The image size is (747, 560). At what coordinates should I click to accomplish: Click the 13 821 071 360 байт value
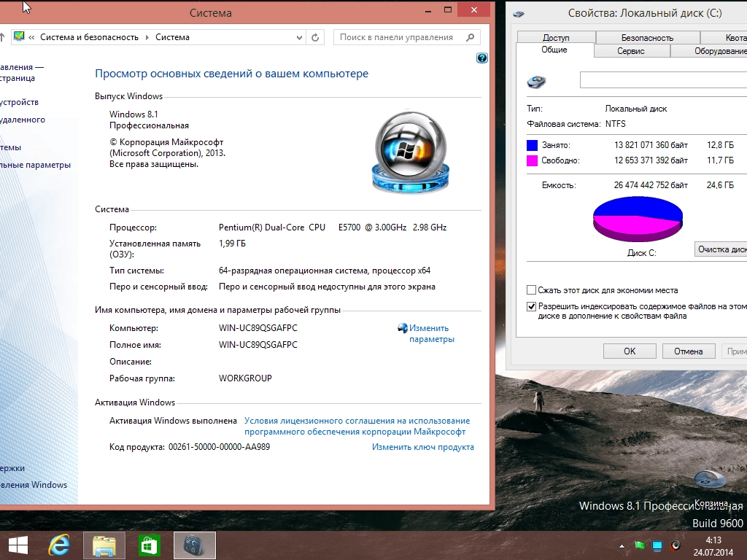tap(651, 145)
